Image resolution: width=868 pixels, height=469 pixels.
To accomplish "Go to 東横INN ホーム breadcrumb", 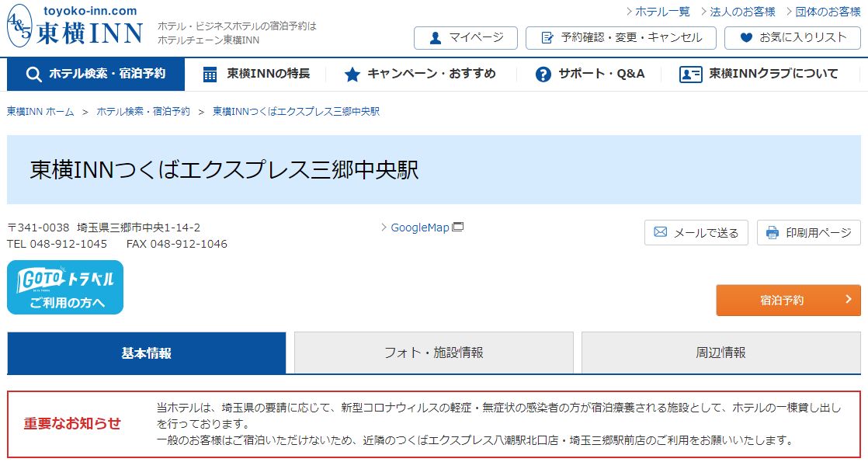I will pyautogui.click(x=40, y=112).
